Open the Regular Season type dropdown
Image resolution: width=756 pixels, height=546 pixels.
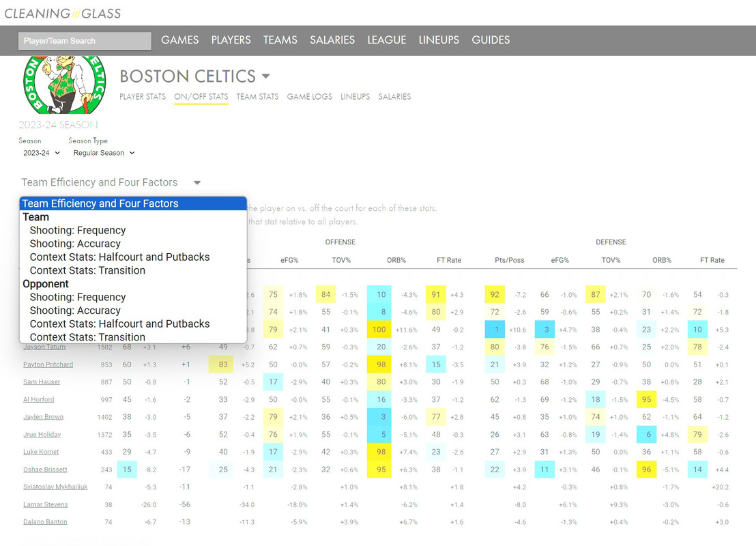tap(104, 153)
